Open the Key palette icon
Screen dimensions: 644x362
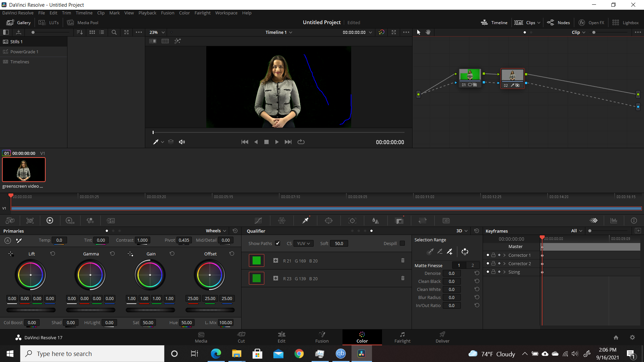(x=399, y=221)
